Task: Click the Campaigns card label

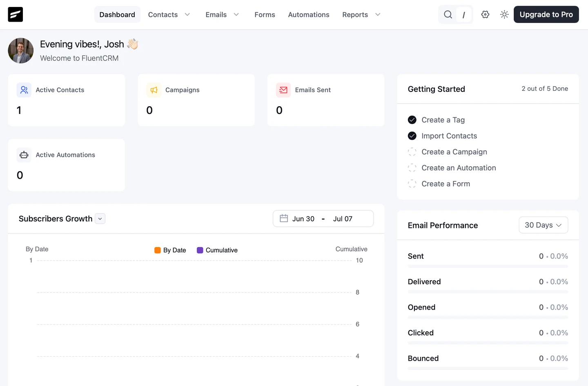Action: (x=183, y=90)
